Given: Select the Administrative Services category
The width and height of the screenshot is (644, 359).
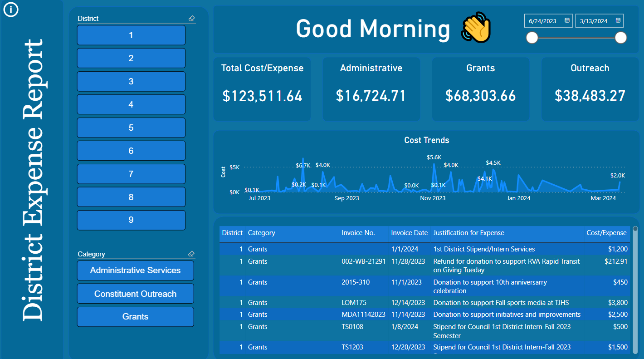Looking at the screenshot, I should (135, 270).
